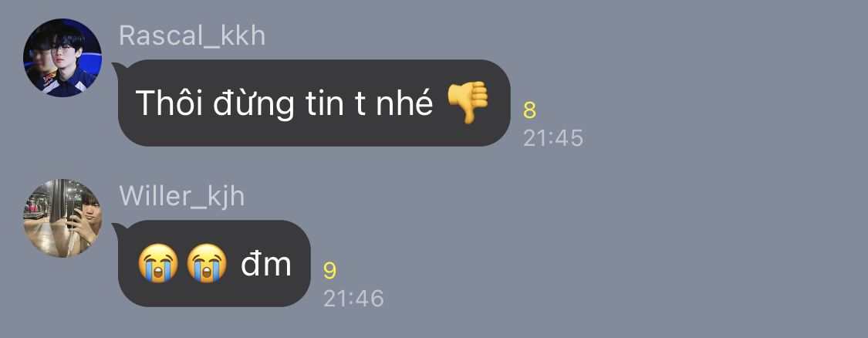The width and height of the screenshot is (868, 338).
Task: Open Rascal_kkh's profile picture
Action: coord(62,58)
